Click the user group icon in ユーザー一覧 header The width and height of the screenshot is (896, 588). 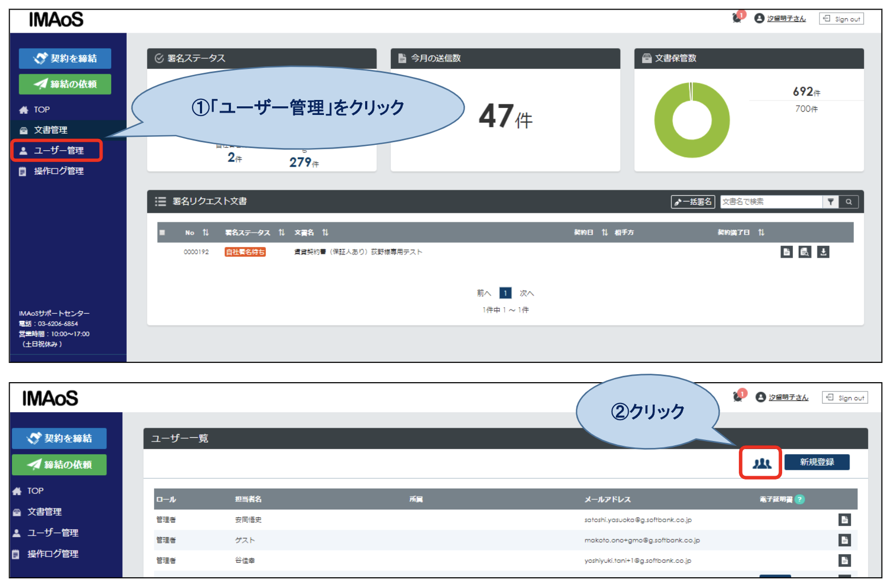click(761, 463)
